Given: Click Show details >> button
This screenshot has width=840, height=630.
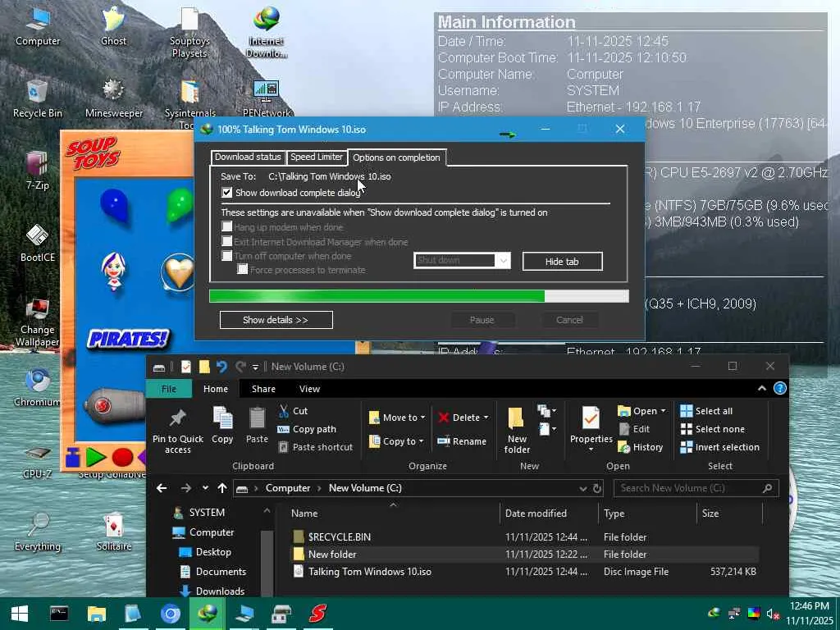Looking at the screenshot, I should (x=276, y=320).
